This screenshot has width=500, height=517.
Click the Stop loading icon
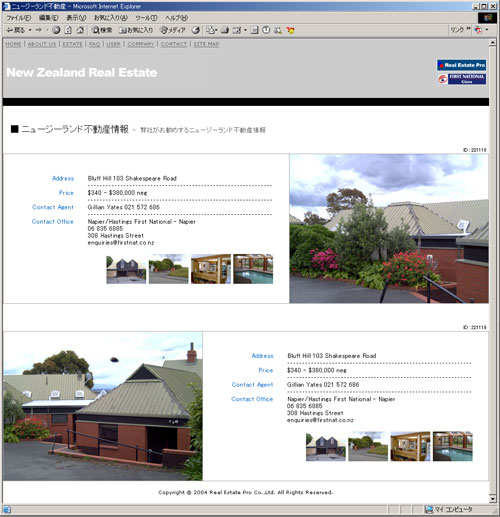(56, 30)
